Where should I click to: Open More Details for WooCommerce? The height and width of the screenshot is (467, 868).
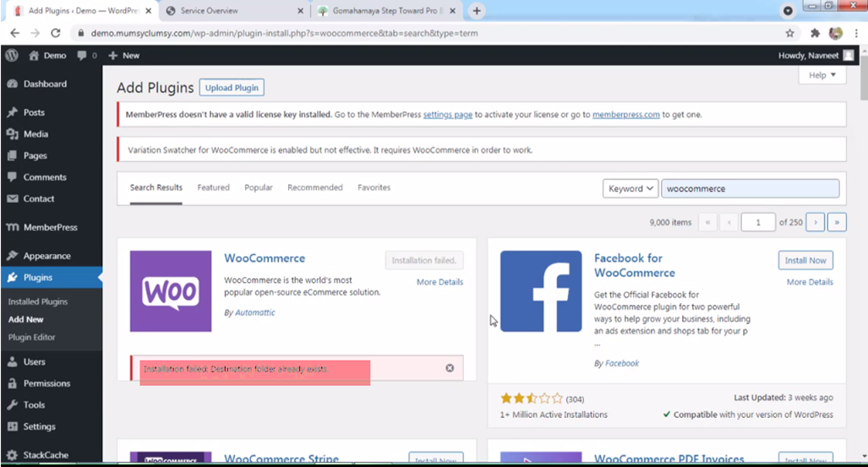click(439, 282)
